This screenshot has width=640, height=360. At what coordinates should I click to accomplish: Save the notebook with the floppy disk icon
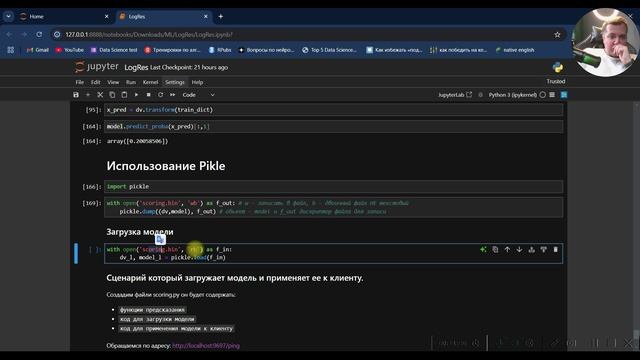76,95
